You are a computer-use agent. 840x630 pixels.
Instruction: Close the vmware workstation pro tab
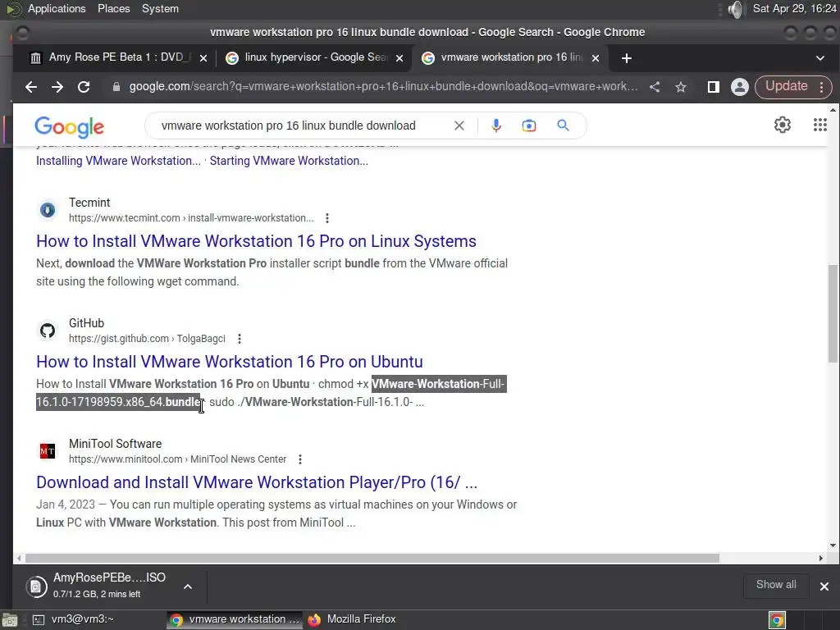pos(596,58)
